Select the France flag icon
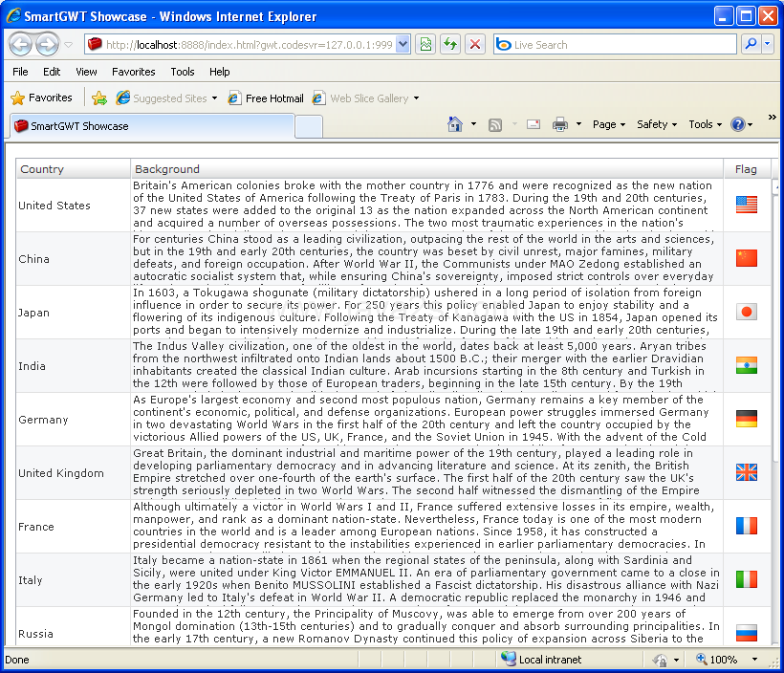This screenshot has width=784, height=673. 747,526
